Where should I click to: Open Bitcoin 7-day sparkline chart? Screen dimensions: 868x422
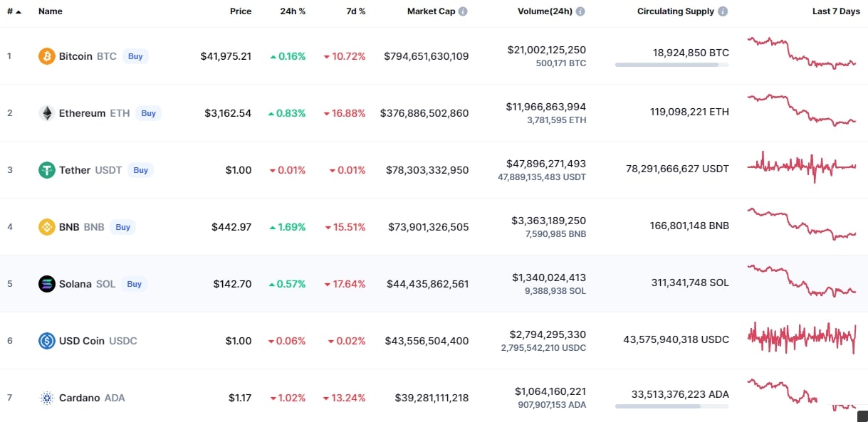pyautogui.click(x=802, y=53)
